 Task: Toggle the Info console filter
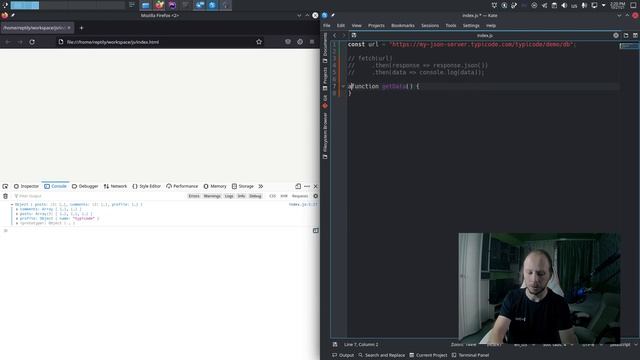coord(241,196)
